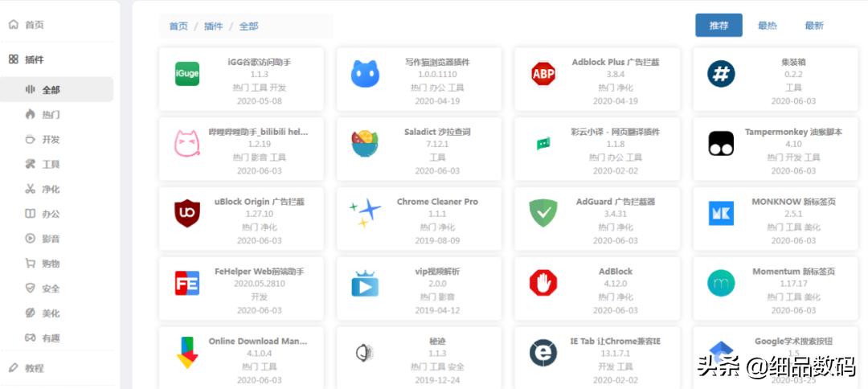
Task: Open the 美化 category
Action: [51, 313]
